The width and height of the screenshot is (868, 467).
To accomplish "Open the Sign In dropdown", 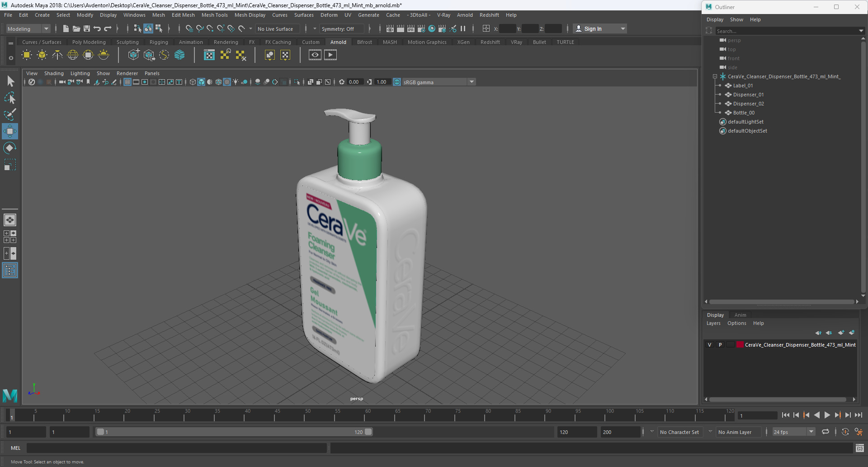I will click(x=599, y=29).
